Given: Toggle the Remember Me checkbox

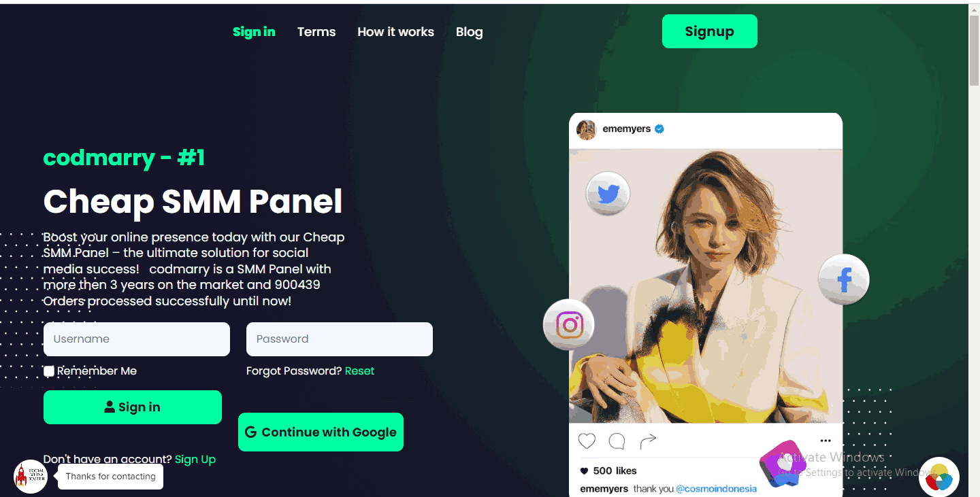Looking at the screenshot, I should (49, 371).
